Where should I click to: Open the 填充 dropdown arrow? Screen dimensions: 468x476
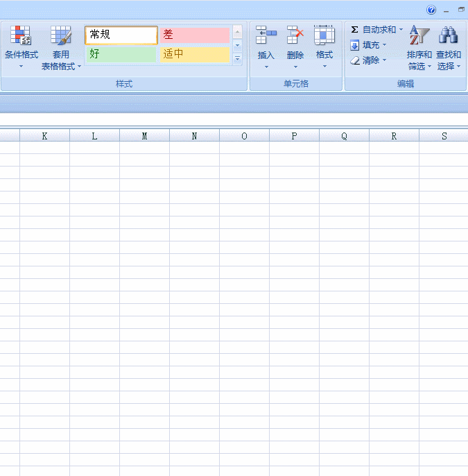(x=384, y=45)
